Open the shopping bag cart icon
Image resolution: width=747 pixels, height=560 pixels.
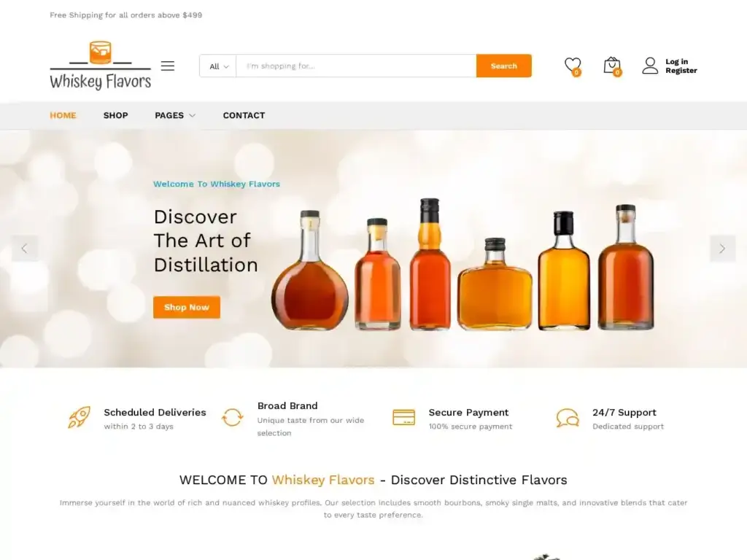click(x=612, y=66)
